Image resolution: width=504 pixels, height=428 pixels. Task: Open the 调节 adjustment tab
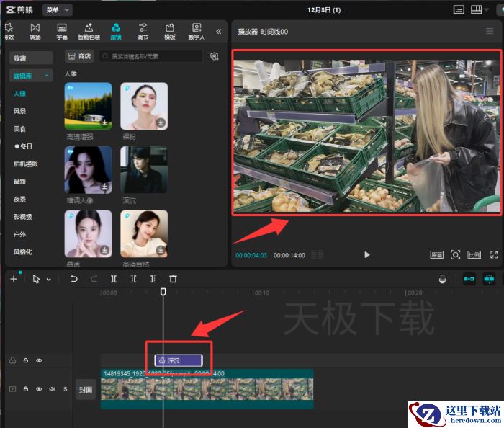143,32
